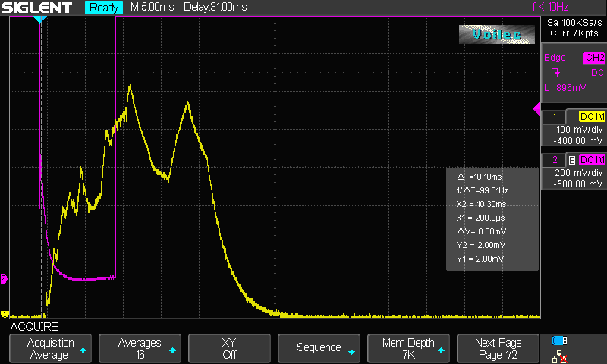The image size is (607, 364).
Task: Go to Next Page 1/2
Action: (498, 349)
